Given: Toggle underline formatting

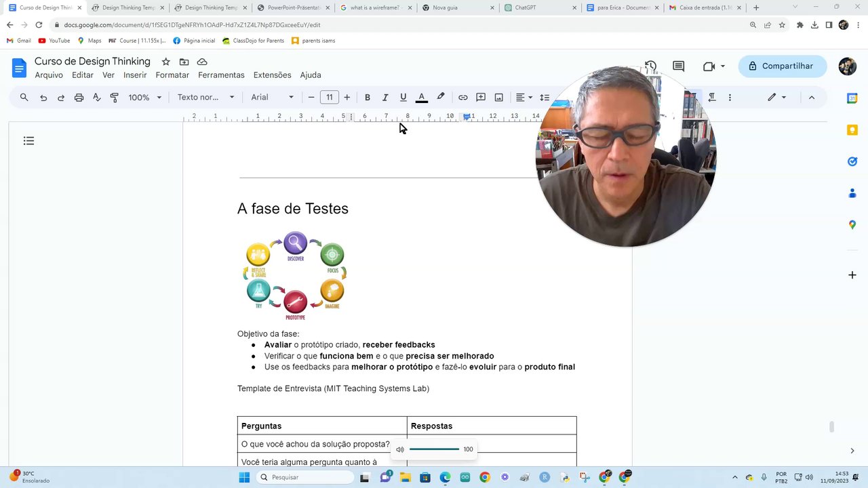Looking at the screenshot, I should (403, 98).
